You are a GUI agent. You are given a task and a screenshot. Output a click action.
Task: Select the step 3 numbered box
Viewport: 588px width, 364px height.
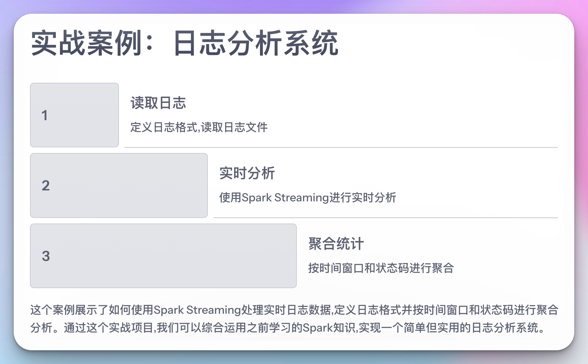pos(163,256)
